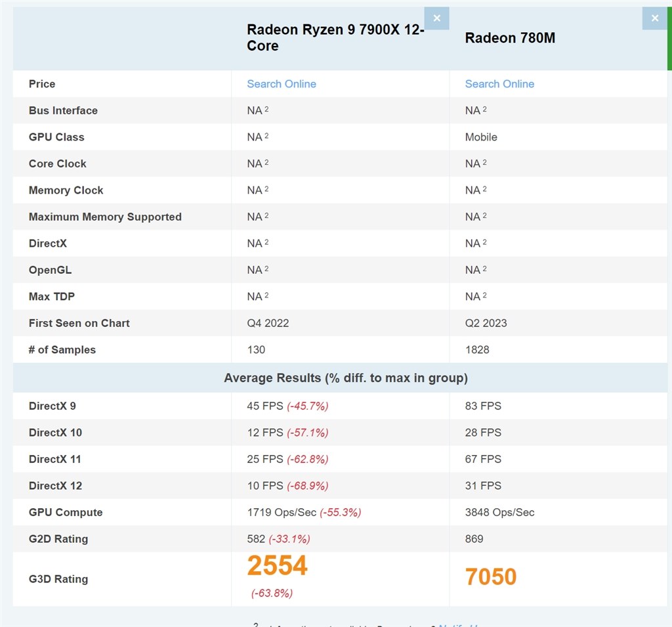Click the Q2 2023 value
This screenshot has width=672, height=627.
(x=486, y=324)
